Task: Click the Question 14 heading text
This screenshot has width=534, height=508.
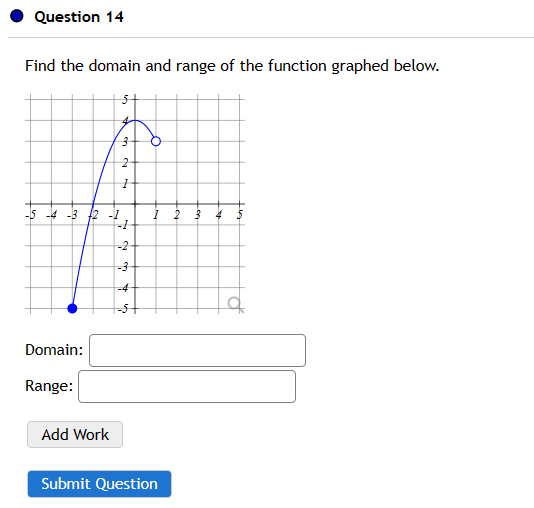Action: (79, 17)
